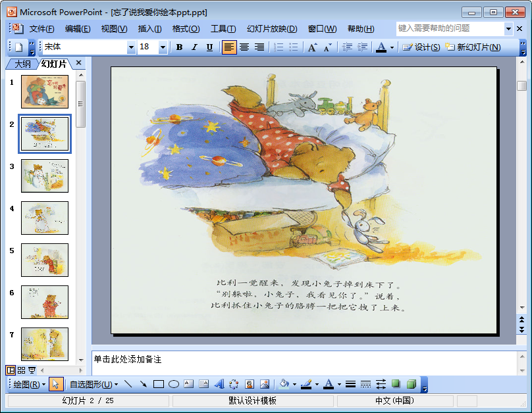Select the Line drawing tool
532x413 pixels.
click(x=128, y=384)
